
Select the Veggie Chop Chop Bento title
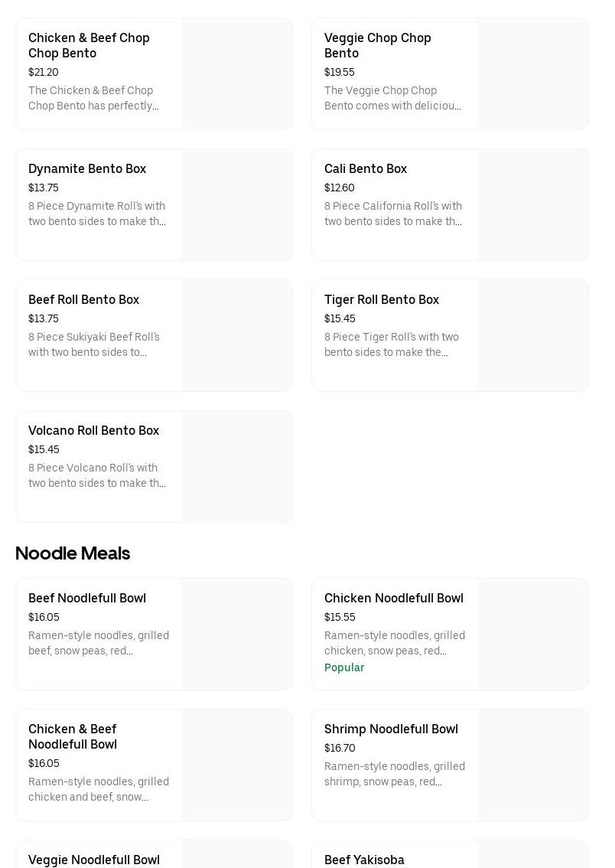[x=377, y=45]
